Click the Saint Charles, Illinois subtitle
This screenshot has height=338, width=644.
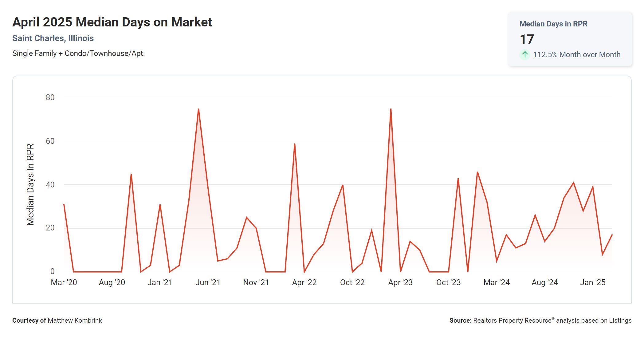pos(53,38)
